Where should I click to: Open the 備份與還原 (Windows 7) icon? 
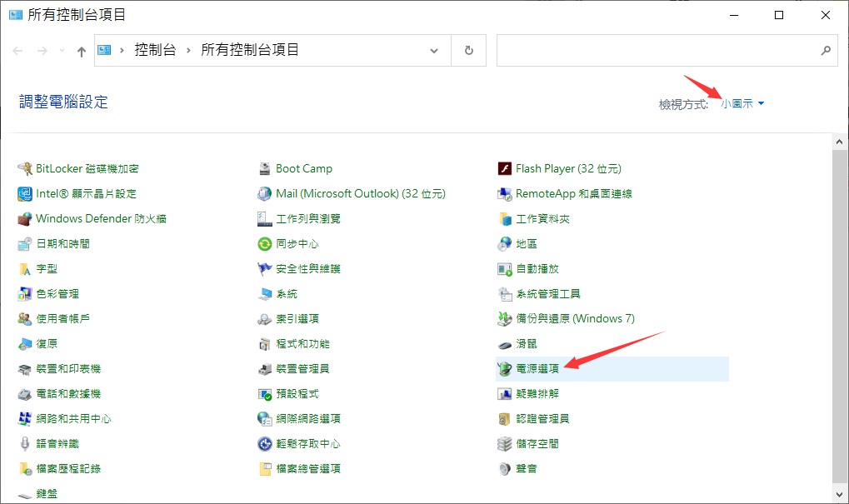[x=505, y=319]
